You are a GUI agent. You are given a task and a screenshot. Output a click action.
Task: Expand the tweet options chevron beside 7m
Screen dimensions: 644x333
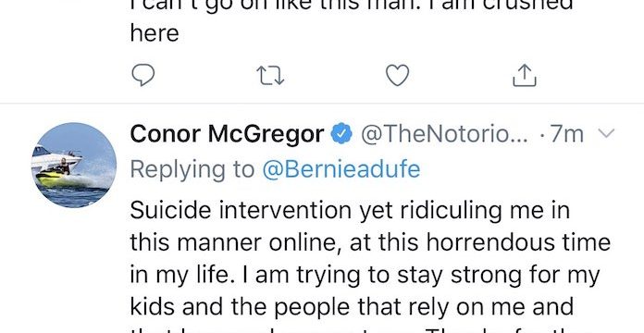[606, 133]
